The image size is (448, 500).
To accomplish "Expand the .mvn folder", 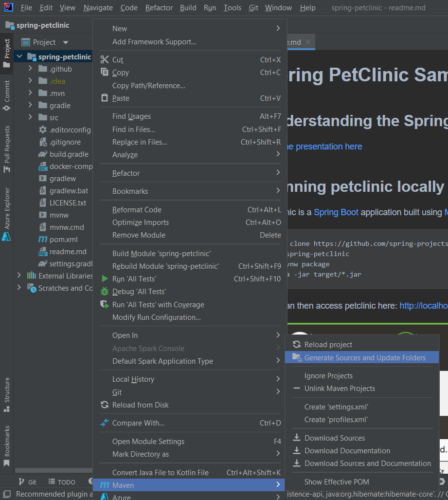I will [x=30, y=93].
